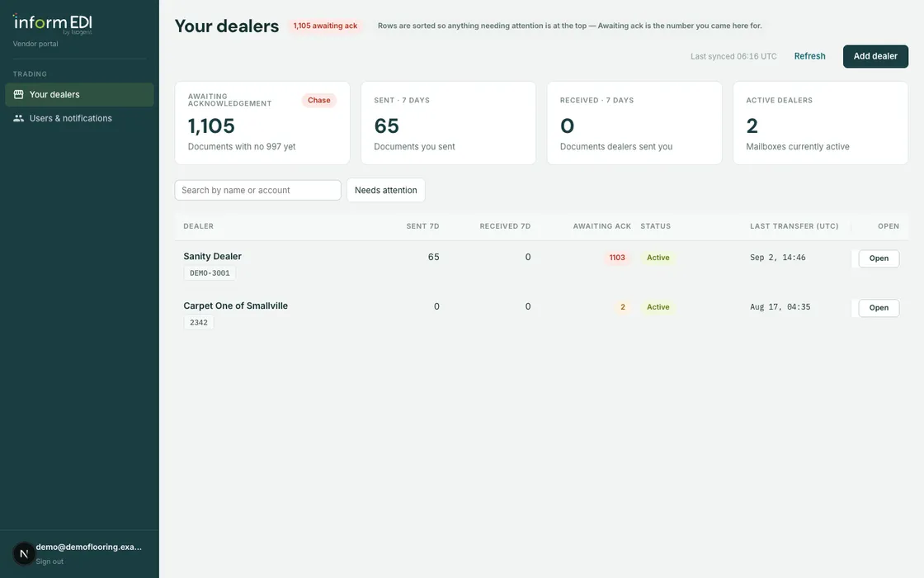Image resolution: width=924 pixels, height=578 pixels.
Task: Click the Last synced 06:16 UTC text
Action: click(733, 57)
